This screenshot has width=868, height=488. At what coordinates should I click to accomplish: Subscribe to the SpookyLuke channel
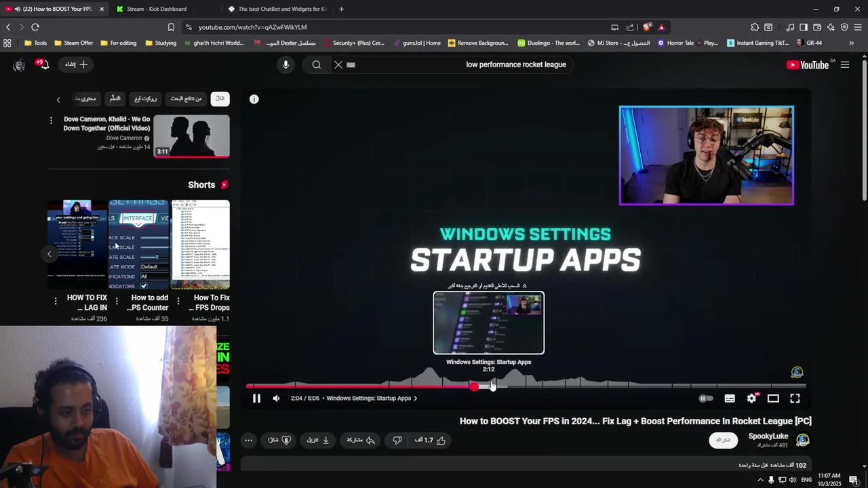click(724, 441)
